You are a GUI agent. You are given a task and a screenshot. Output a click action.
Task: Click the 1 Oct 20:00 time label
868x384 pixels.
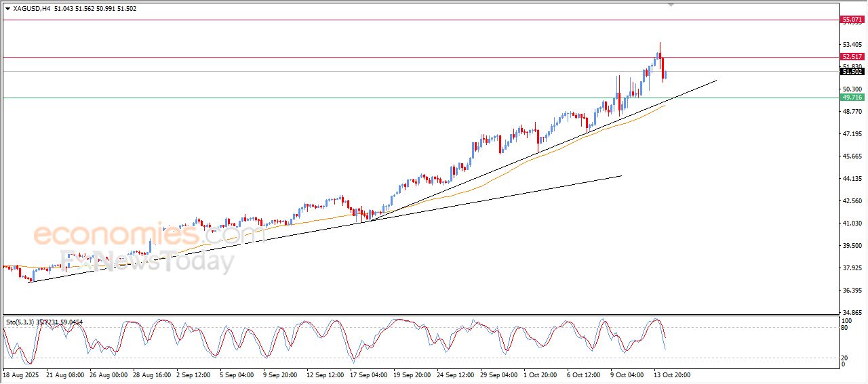point(540,375)
